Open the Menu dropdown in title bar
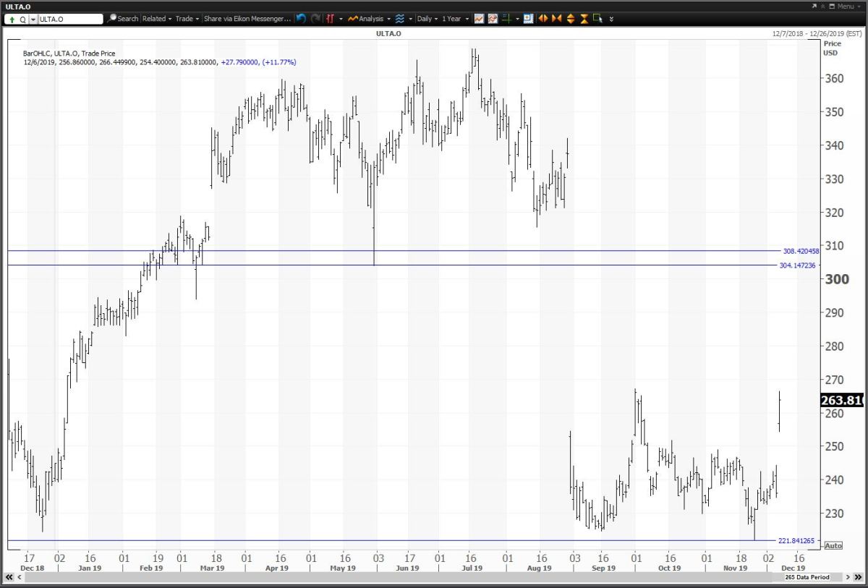The height and width of the screenshot is (588, 868). (849, 6)
